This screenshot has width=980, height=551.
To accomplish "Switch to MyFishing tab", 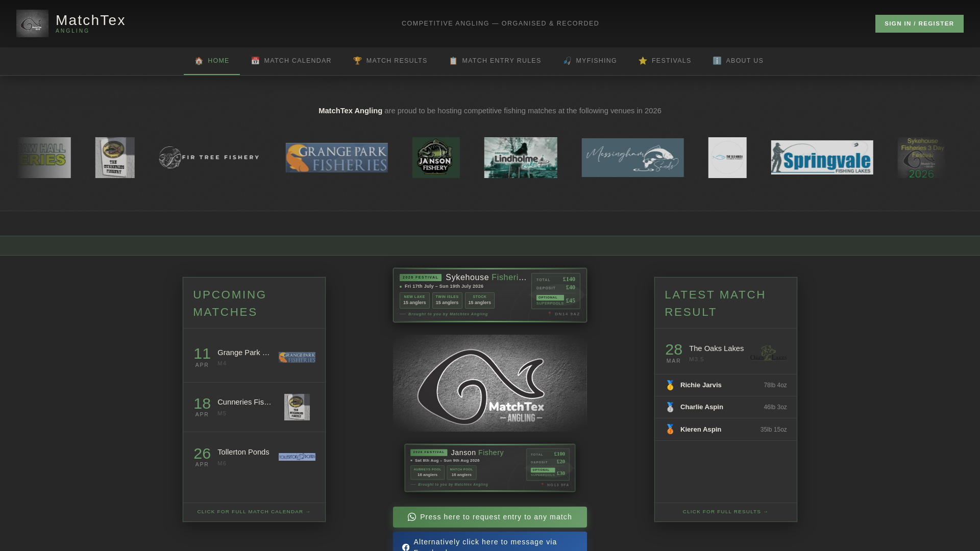I will tap(590, 61).
